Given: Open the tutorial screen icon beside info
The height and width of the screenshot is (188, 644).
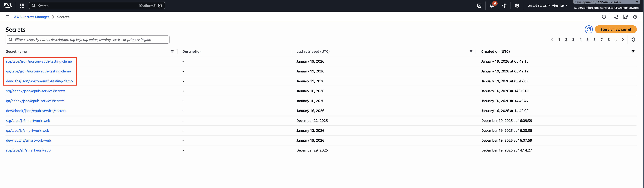Looking at the screenshot, I should (616, 17).
